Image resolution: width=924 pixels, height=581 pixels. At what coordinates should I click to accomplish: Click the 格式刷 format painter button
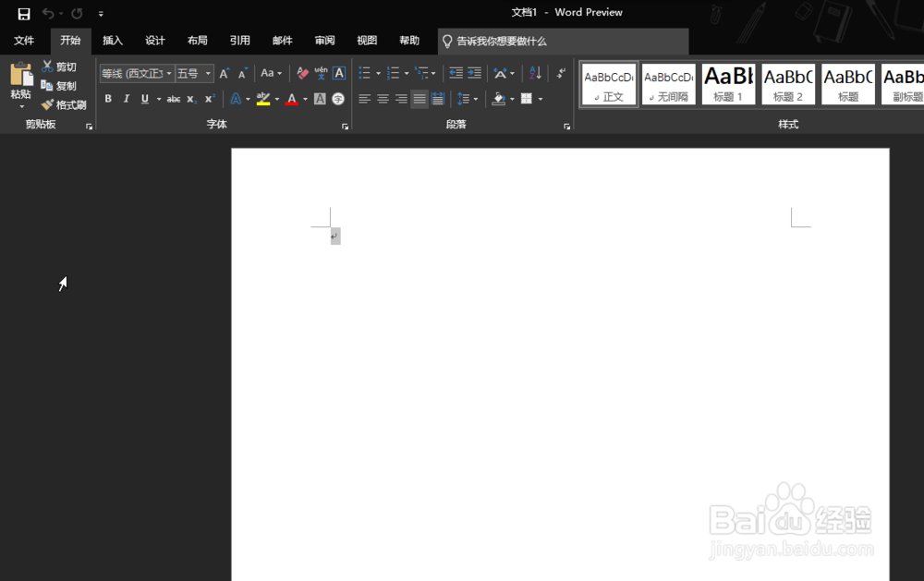[x=64, y=105]
